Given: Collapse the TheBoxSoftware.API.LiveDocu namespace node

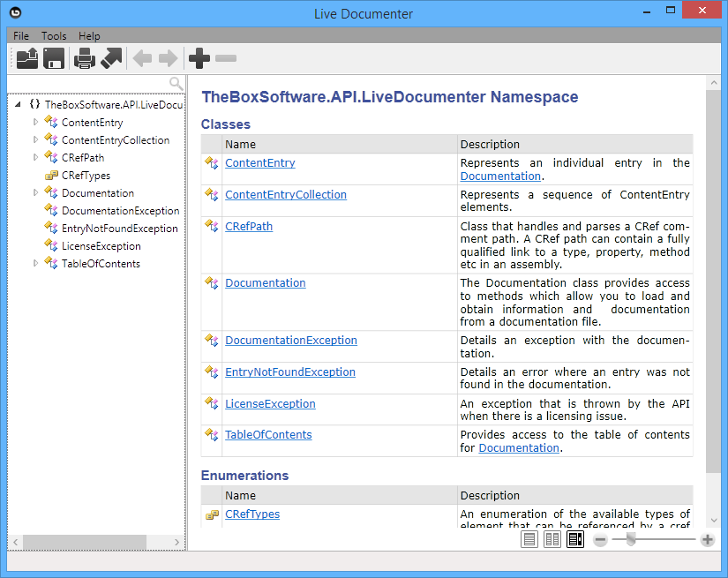Looking at the screenshot, I should pyautogui.click(x=18, y=104).
